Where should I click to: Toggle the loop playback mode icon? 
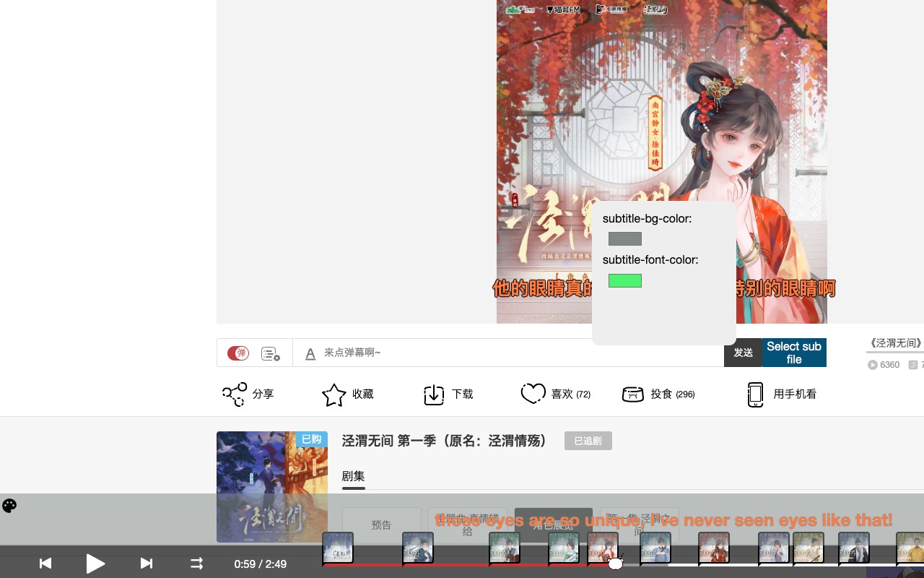point(196,563)
